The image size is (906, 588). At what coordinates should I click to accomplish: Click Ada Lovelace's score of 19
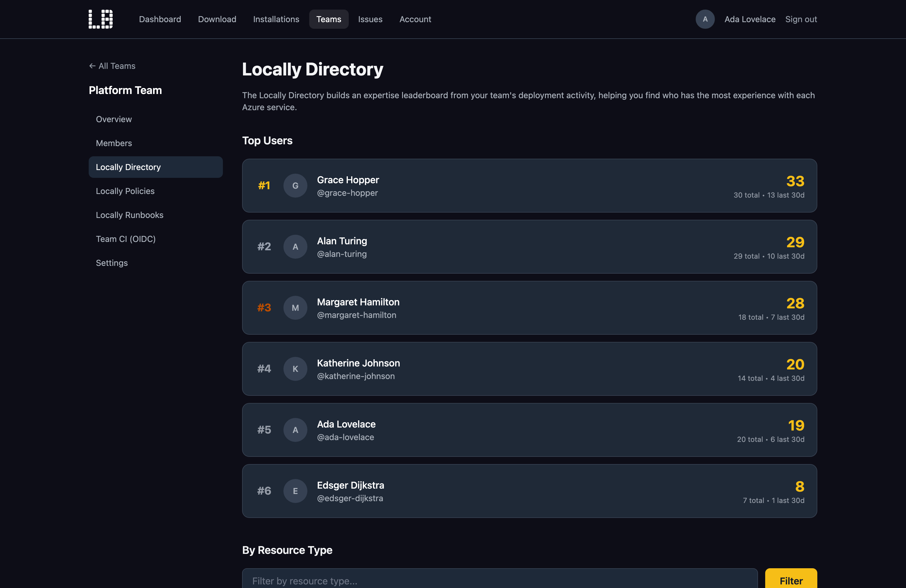(x=796, y=425)
